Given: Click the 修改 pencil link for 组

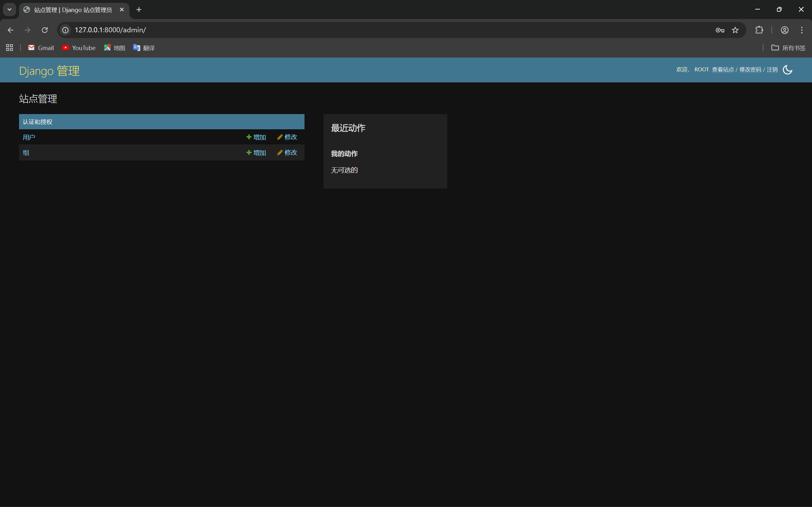Looking at the screenshot, I should pos(287,152).
